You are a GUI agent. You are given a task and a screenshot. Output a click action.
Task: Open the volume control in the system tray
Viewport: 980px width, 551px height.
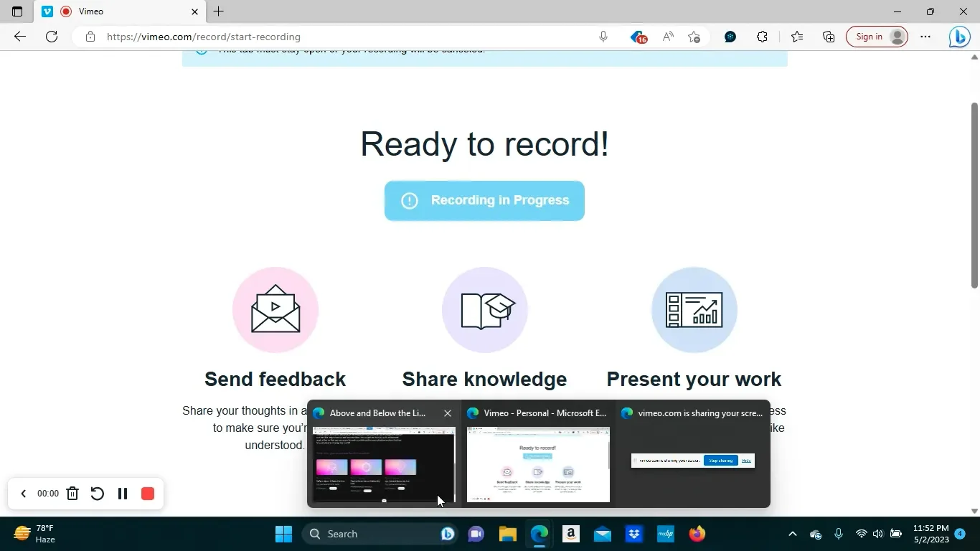pyautogui.click(x=878, y=534)
